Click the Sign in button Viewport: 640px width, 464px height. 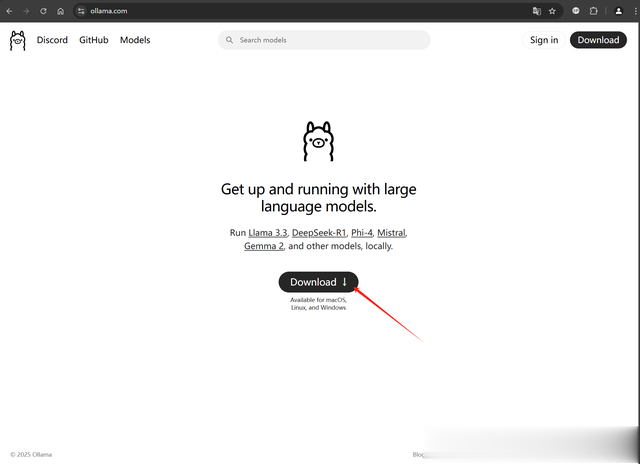coord(544,40)
